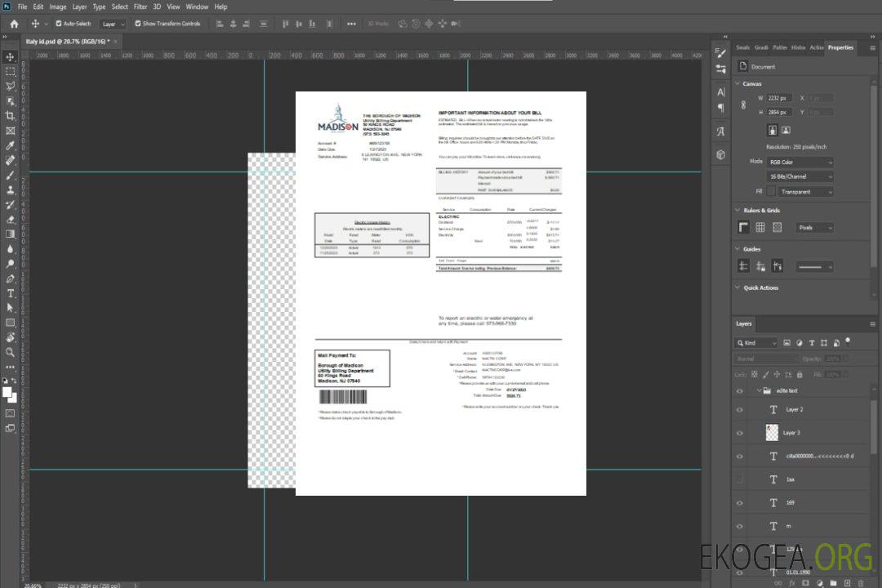Image resolution: width=882 pixels, height=588 pixels.
Task: Hide Layer 2 via eye icon
Action: (740, 410)
